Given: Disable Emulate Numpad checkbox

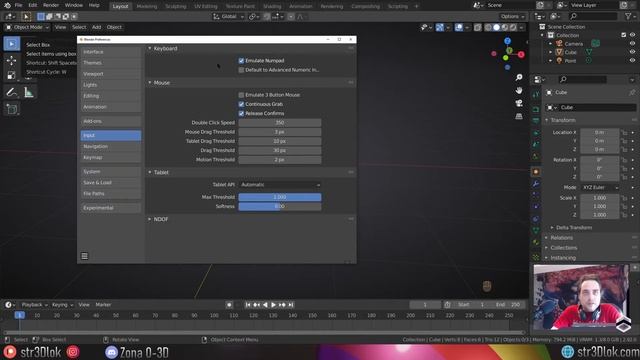Looking at the screenshot, I should click(x=241, y=60).
